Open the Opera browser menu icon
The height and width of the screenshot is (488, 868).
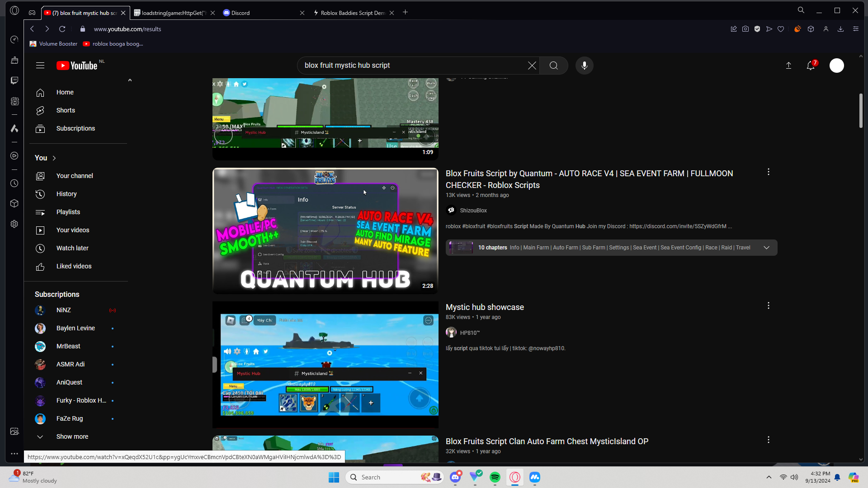14,10
